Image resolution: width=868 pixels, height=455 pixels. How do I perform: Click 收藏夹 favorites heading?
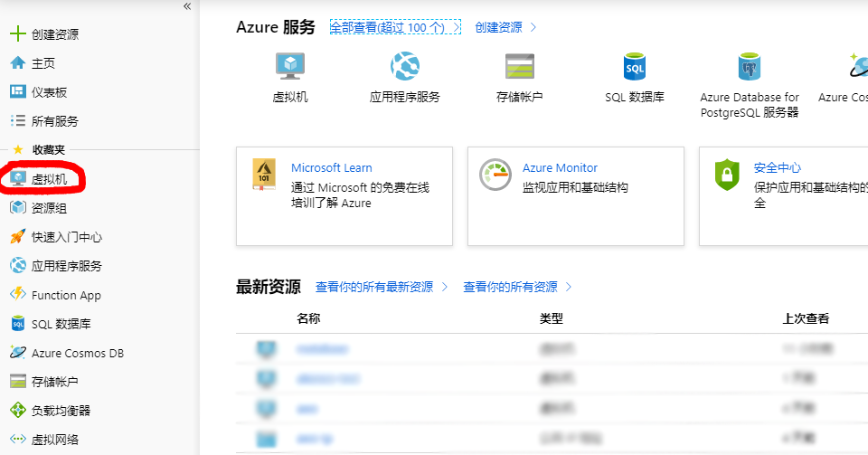[49, 149]
